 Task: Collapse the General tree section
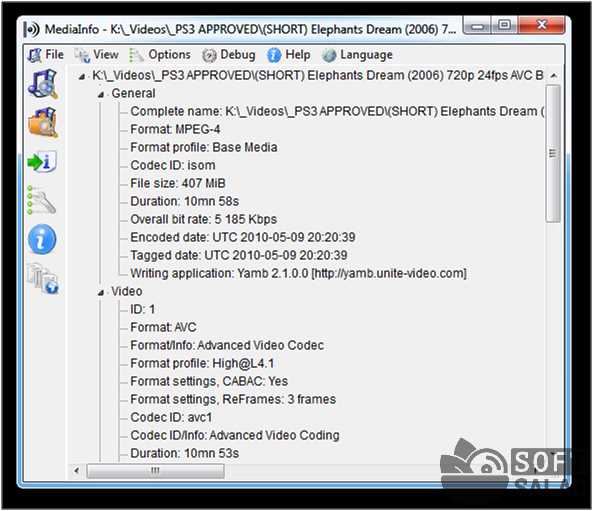point(101,94)
